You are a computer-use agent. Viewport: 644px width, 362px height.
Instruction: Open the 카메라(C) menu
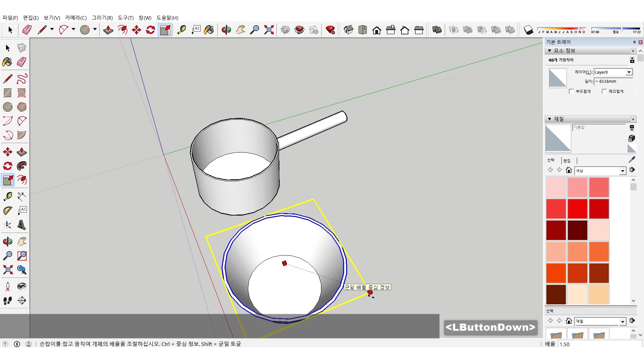click(76, 18)
